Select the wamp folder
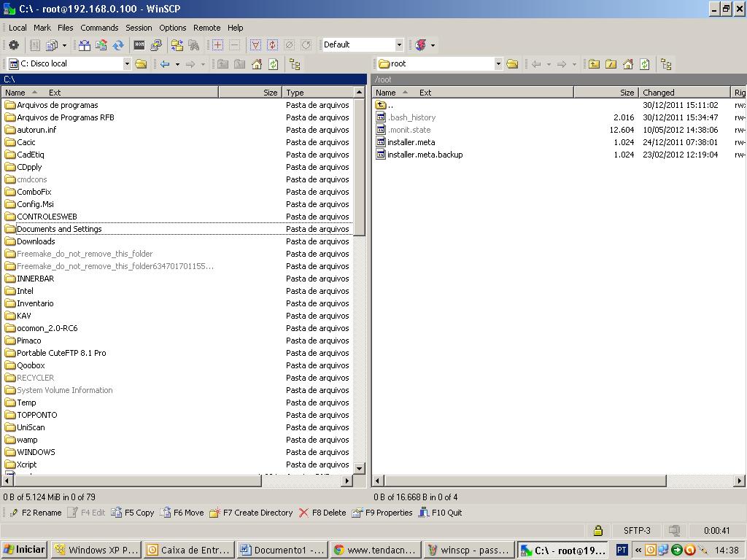 [x=27, y=440]
